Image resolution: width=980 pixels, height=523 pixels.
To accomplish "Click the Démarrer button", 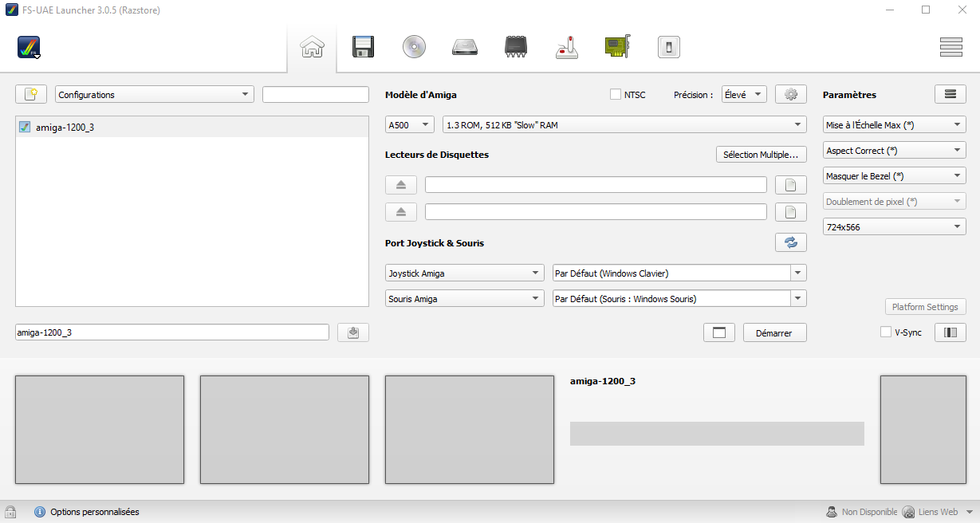I will [x=775, y=332].
